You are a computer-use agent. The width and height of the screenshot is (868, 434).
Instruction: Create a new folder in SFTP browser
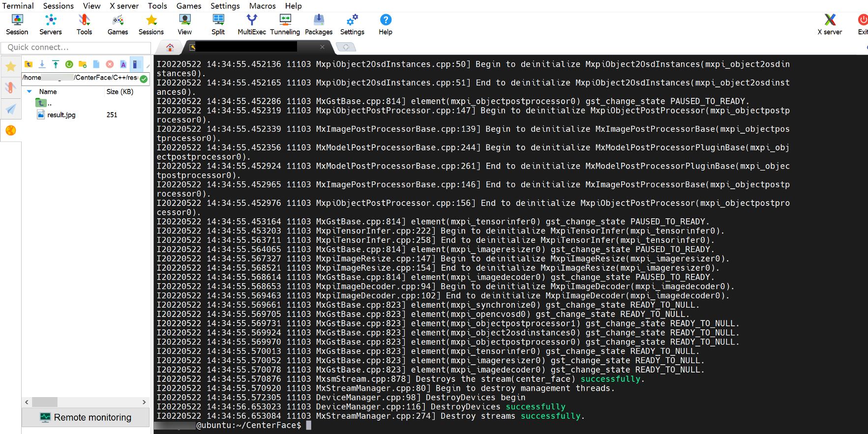[x=83, y=64]
